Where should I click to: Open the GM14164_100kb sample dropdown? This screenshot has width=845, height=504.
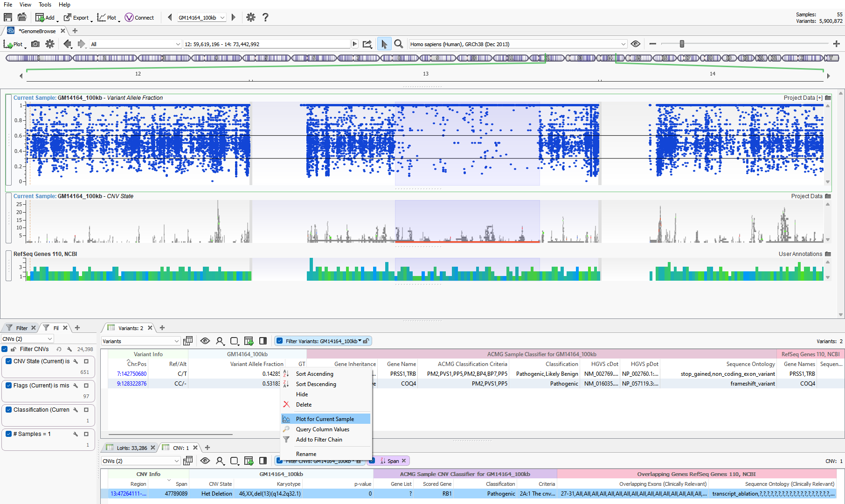(x=201, y=18)
